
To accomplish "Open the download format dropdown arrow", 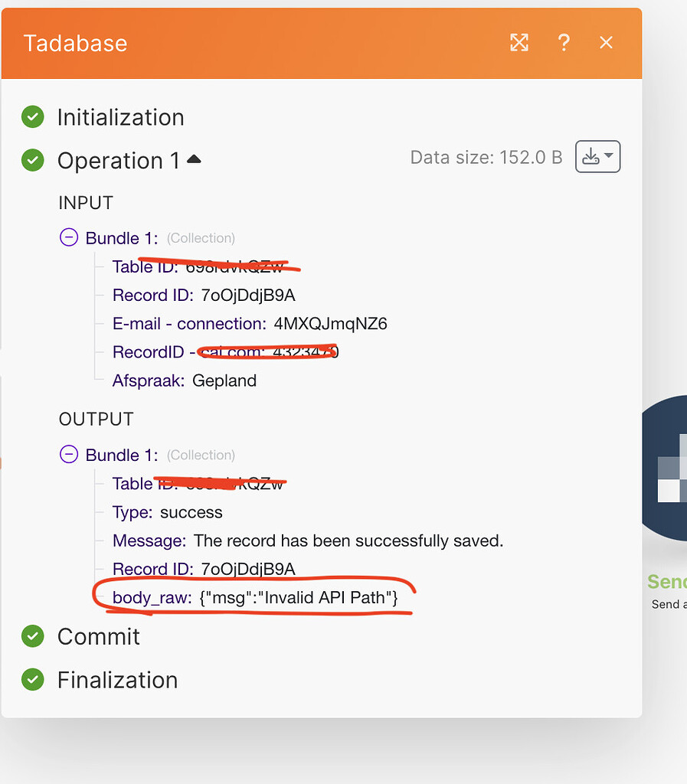I will click(x=607, y=156).
